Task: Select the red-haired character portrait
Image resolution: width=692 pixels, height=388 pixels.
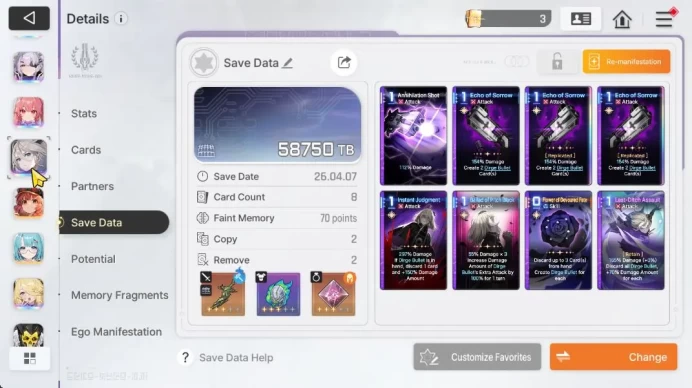Action: pos(28,112)
